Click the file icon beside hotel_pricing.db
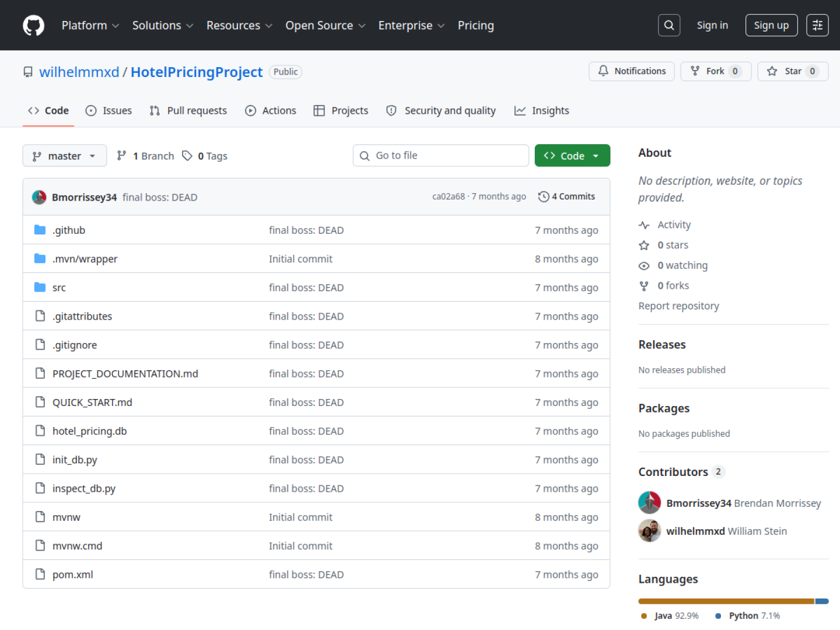840x630 pixels. (x=40, y=430)
